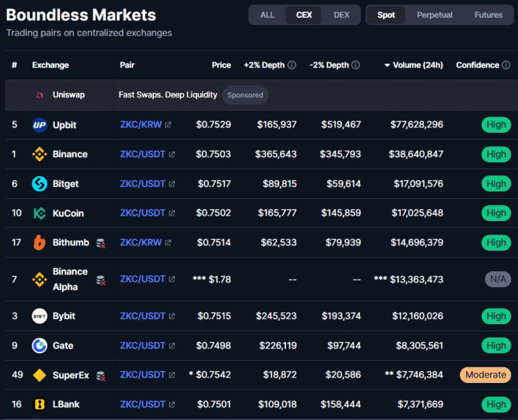Sort by -2% Depth column header
Screen dimensions: 518x420
pyautogui.click(x=329, y=65)
